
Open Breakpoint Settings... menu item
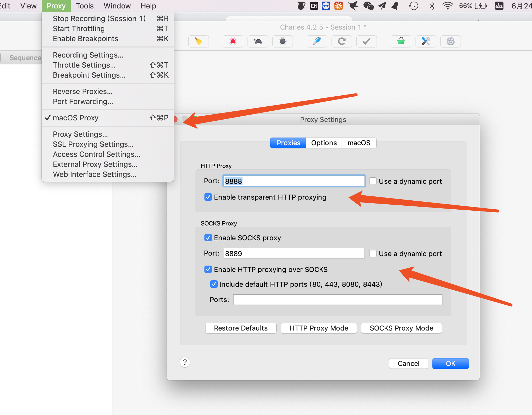pos(108,75)
